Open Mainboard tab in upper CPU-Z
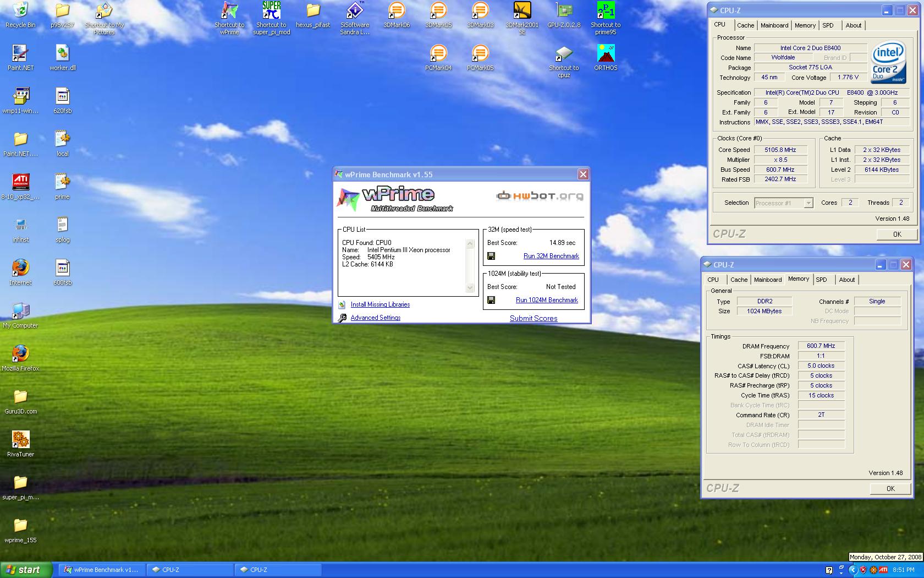Viewport: 924px width, 578px height. (x=774, y=25)
